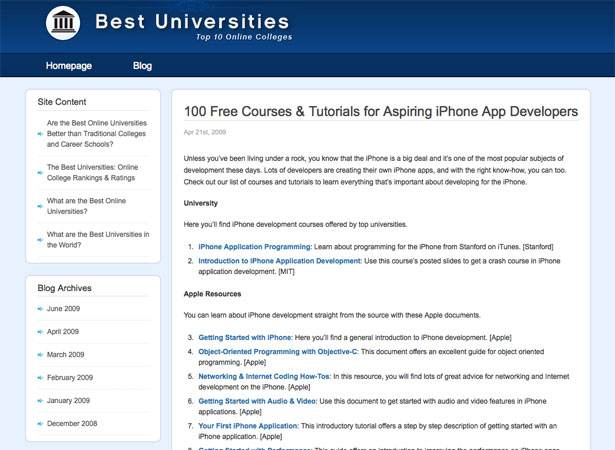The height and width of the screenshot is (450, 615).
Task: Visit Networking & Internet Coding How-Tos link
Action: [265, 376]
